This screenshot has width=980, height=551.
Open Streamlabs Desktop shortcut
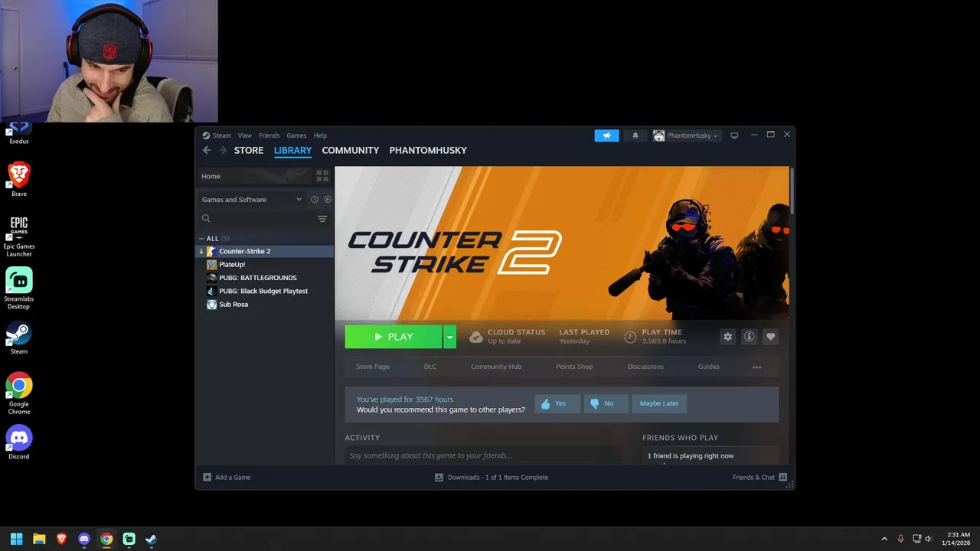coord(19,289)
